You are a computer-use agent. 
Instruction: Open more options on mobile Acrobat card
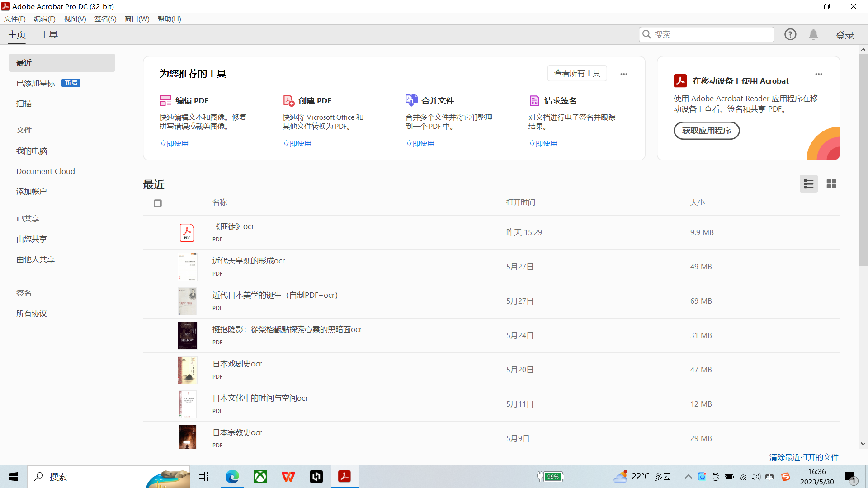(818, 74)
